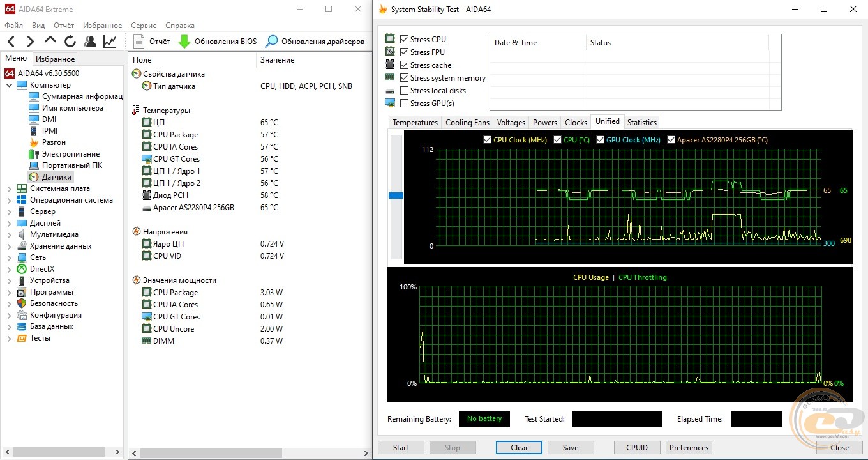Click the Back navigation arrow icon
The image size is (868, 460).
tap(11, 42)
